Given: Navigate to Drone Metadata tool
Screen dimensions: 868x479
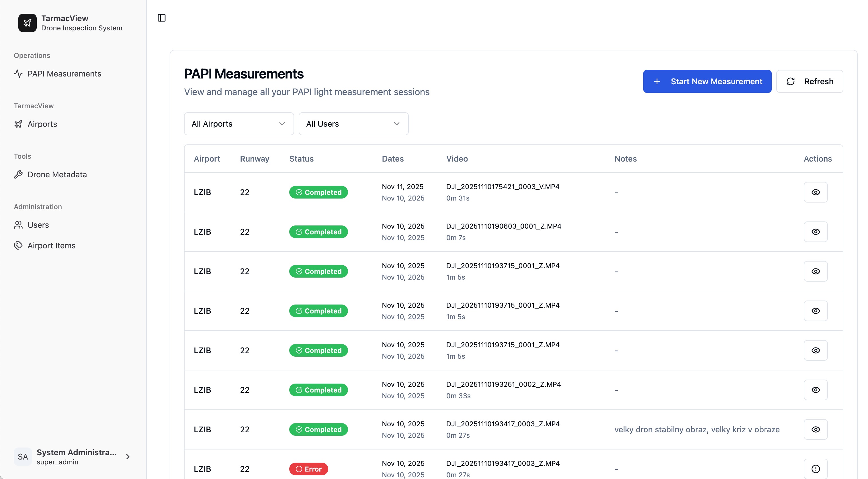Looking at the screenshot, I should (x=57, y=174).
